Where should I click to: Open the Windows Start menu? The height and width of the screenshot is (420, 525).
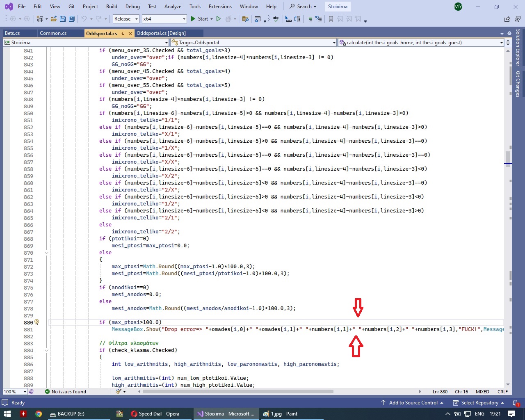[x=7, y=414]
